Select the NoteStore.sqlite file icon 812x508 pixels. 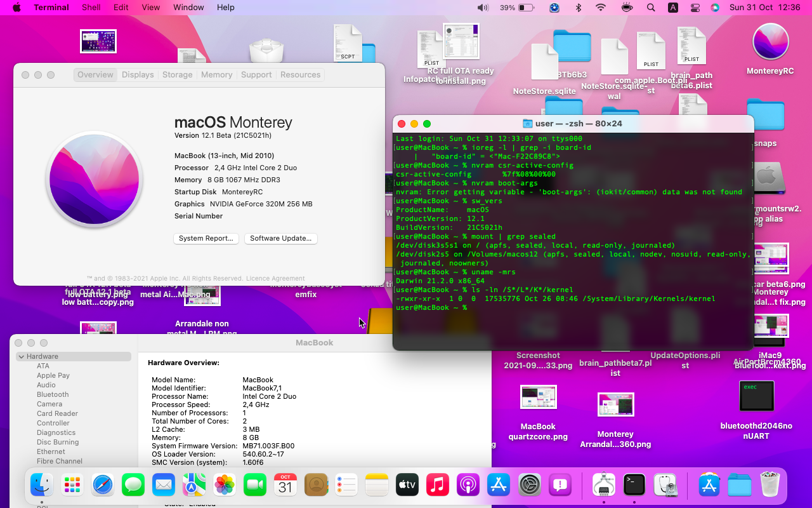(x=544, y=62)
